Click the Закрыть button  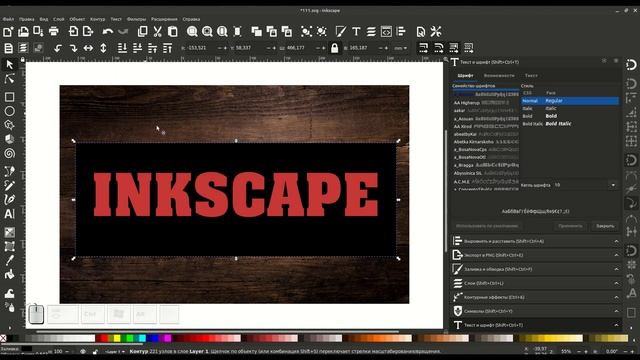click(605, 226)
